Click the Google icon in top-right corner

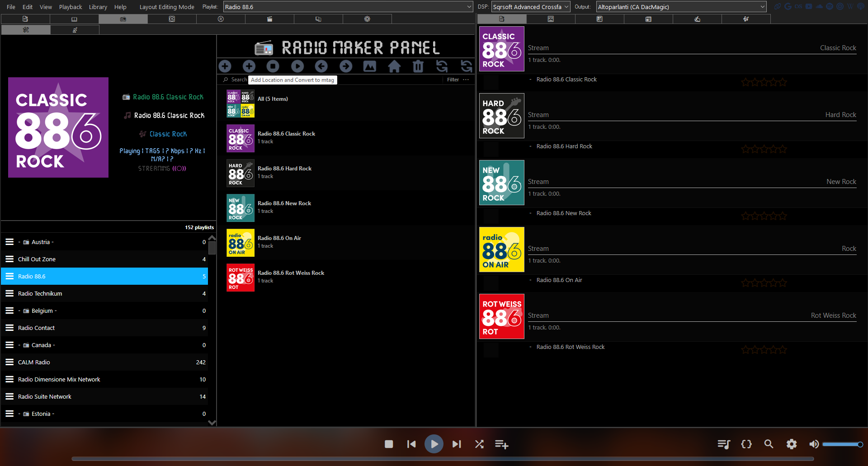click(x=788, y=6)
